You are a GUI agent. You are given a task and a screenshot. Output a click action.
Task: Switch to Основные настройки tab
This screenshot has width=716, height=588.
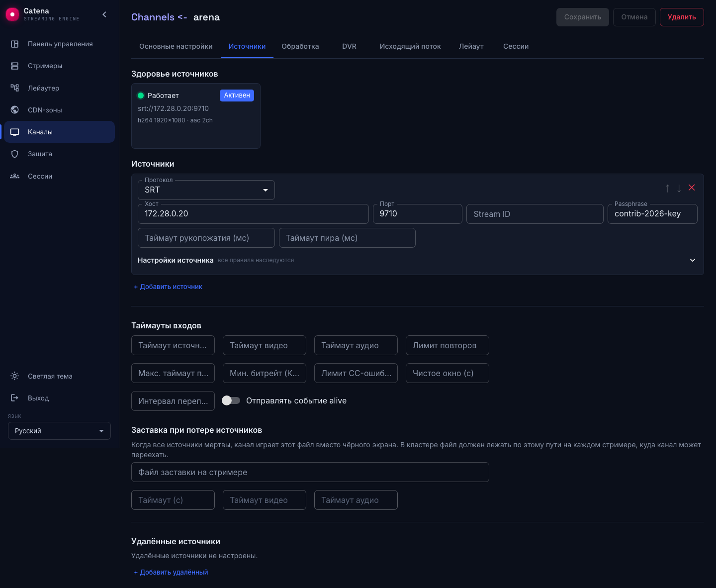[176, 46]
